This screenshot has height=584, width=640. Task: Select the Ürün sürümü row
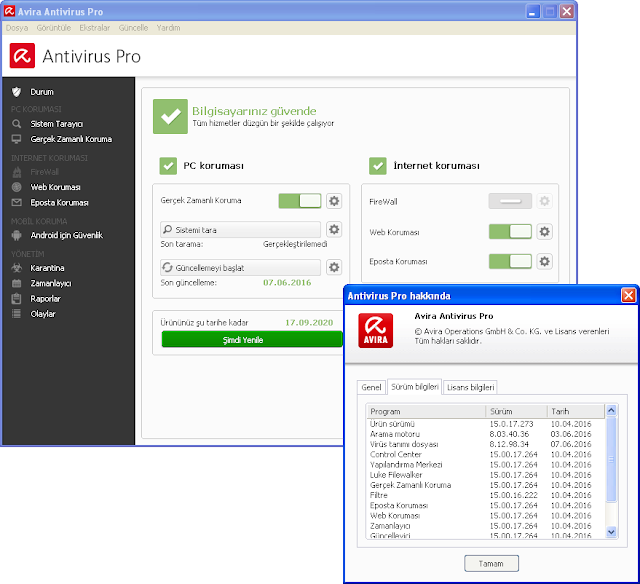[486, 424]
